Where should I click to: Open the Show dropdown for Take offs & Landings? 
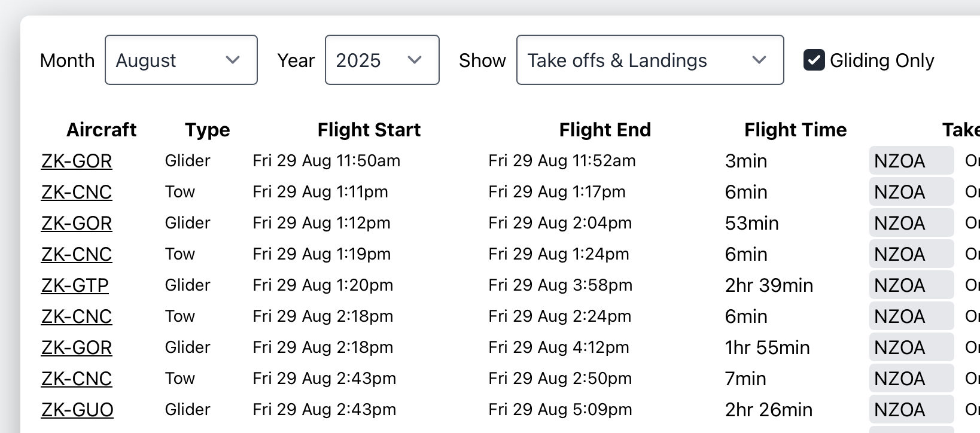tap(650, 60)
